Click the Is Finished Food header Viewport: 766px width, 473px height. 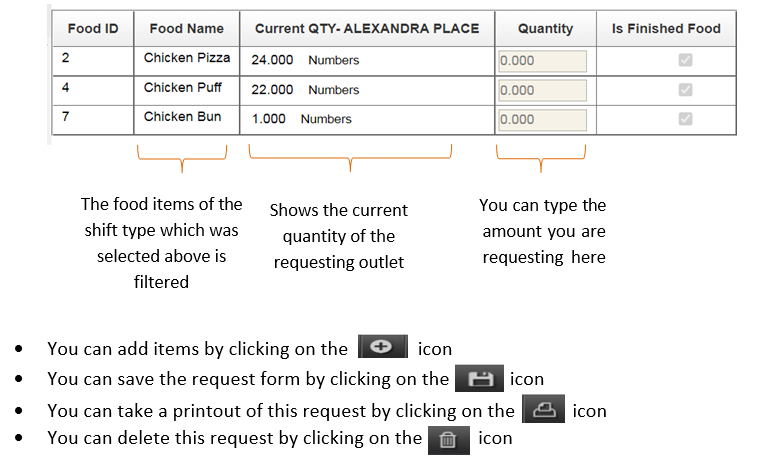(666, 28)
